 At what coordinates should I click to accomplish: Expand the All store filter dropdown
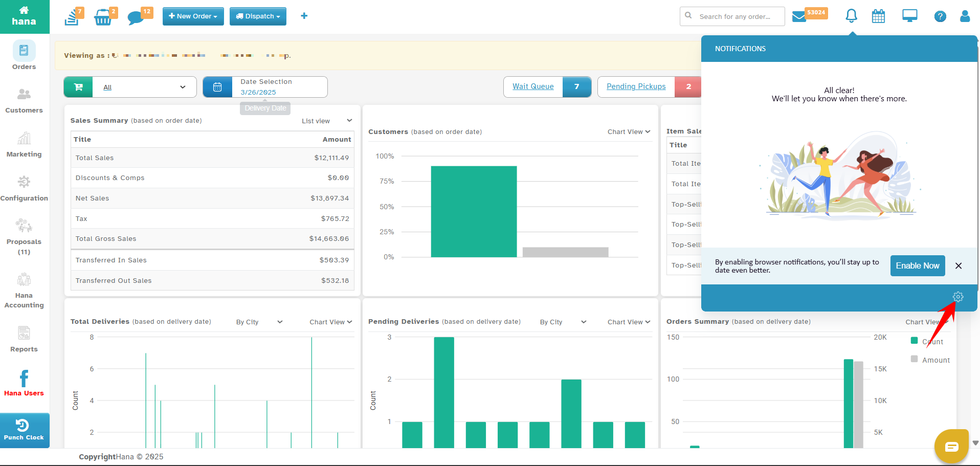point(144,87)
